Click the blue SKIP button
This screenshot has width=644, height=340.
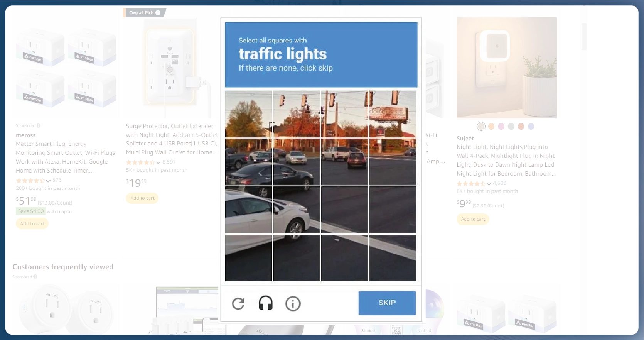click(x=387, y=303)
